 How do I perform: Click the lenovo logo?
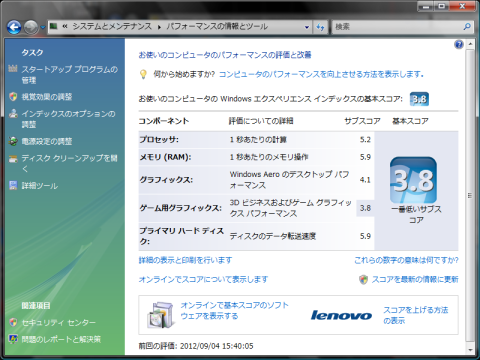pyautogui.click(x=341, y=315)
